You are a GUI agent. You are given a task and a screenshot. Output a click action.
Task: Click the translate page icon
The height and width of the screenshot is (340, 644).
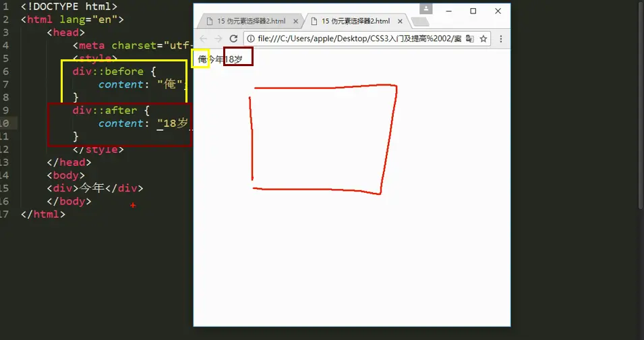point(470,38)
